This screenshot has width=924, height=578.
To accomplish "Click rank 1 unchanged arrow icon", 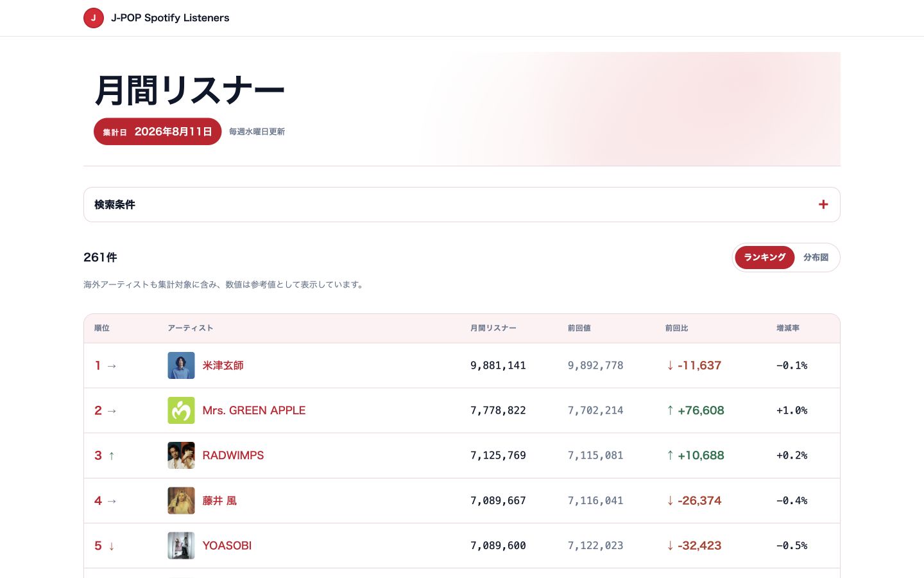I will click(112, 365).
